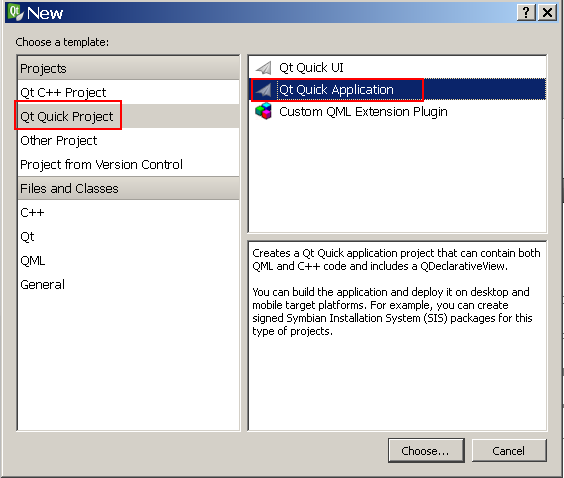Select the C++ files category

point(128,212)
